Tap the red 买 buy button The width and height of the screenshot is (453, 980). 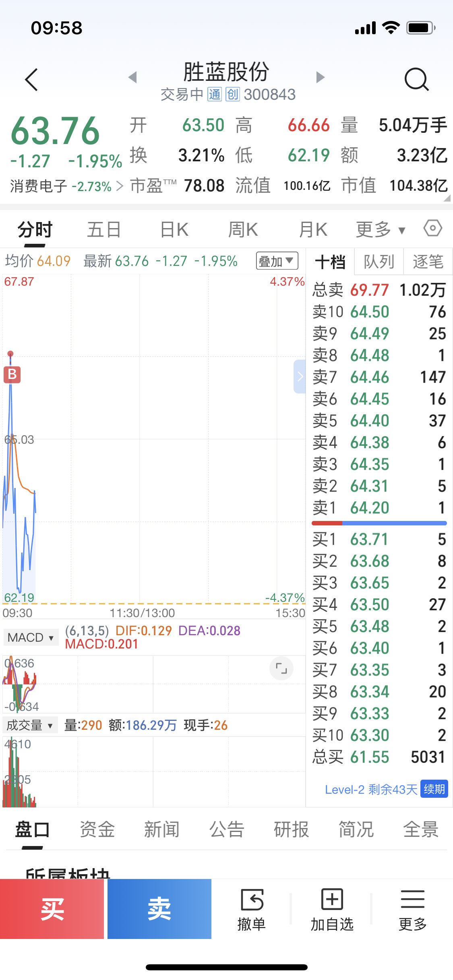(52, 909)
